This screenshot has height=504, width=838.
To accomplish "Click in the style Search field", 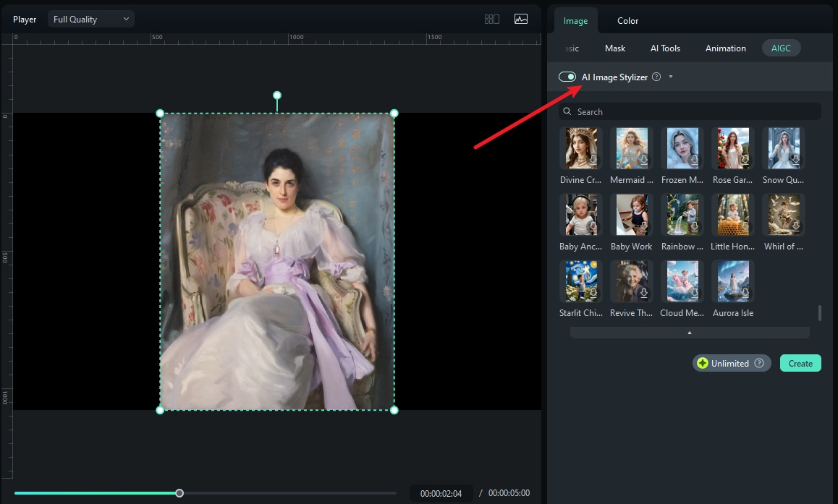I will coord(690,111).
